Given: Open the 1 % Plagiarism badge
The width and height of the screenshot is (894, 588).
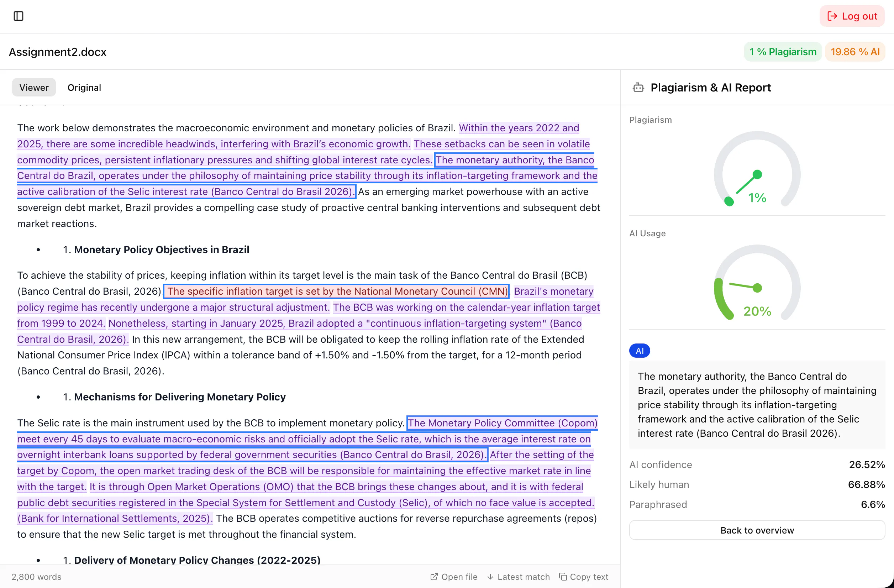Looking at the screenshot, I should (783, 52).
